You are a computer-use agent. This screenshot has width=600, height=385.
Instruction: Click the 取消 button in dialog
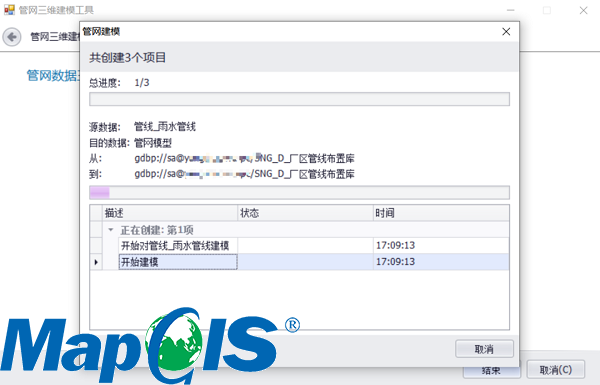[x=484, y=349]
